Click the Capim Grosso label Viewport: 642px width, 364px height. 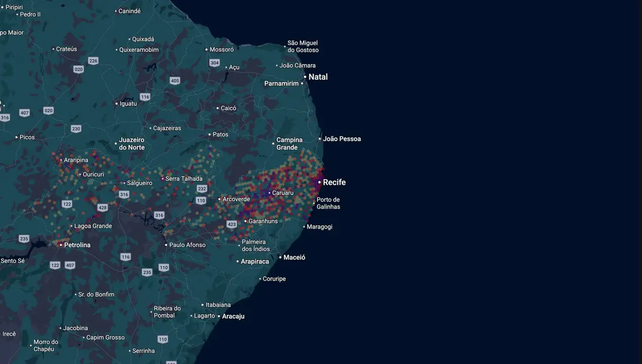106,337
